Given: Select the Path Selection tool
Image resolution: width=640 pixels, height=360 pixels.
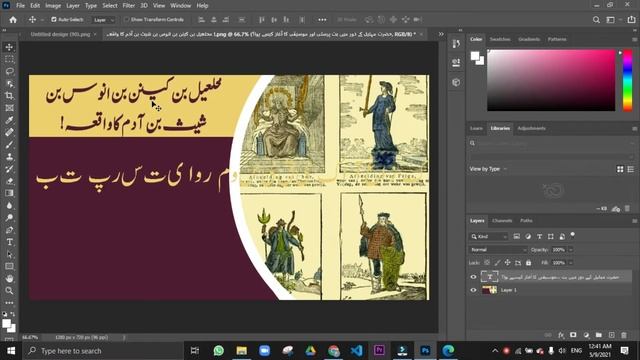Looking at the screenshot, I should (9, 254).
